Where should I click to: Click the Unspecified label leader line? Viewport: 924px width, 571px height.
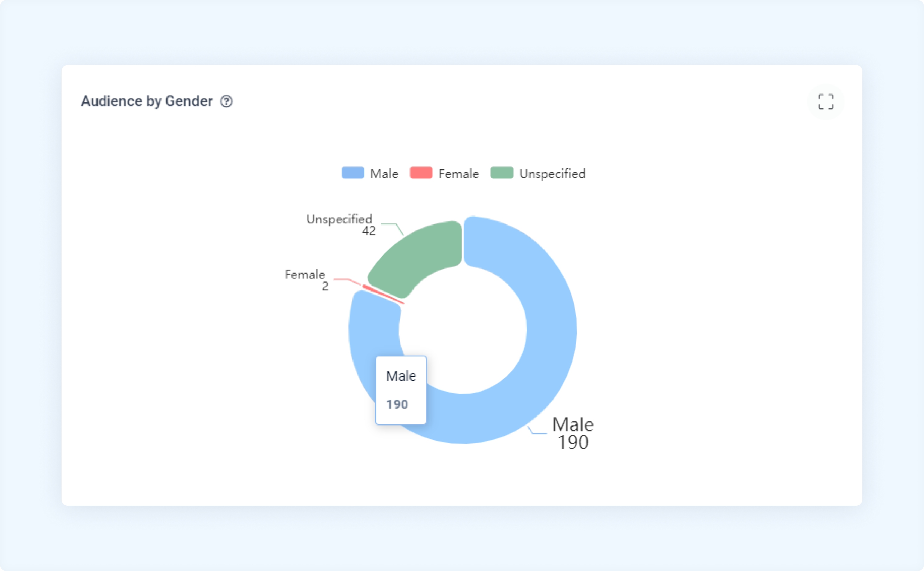tap(393, 230)
